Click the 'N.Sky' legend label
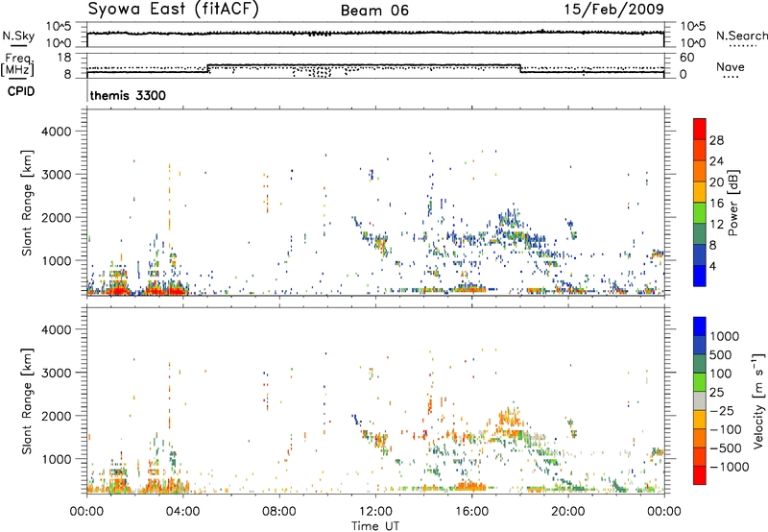The image size is (768, 532). click(18, 36)
